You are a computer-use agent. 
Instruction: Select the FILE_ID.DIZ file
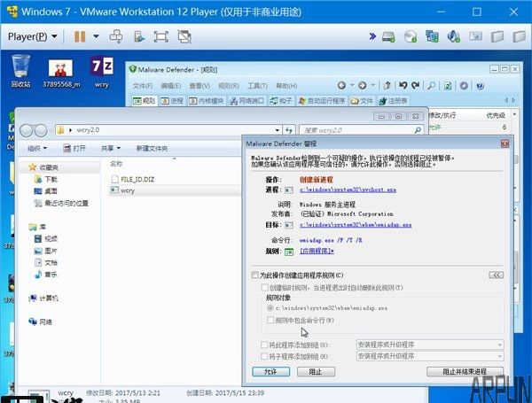click(x=136, y=178)
